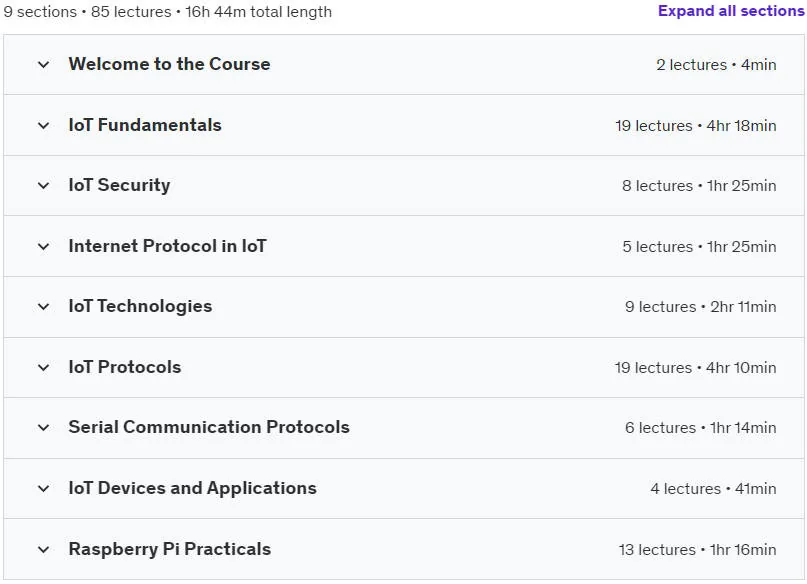Click IoT Technologies chevron icon
The width and height of the screenshot is (807, 584).
[x=44, y=307]
